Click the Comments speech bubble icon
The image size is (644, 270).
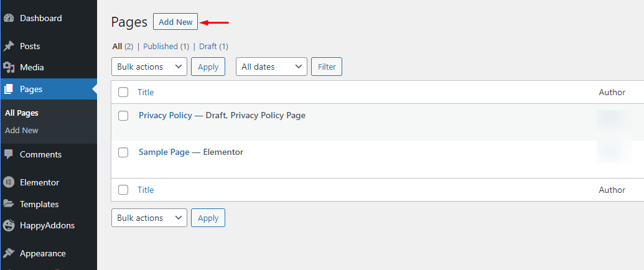click(9, 154)
